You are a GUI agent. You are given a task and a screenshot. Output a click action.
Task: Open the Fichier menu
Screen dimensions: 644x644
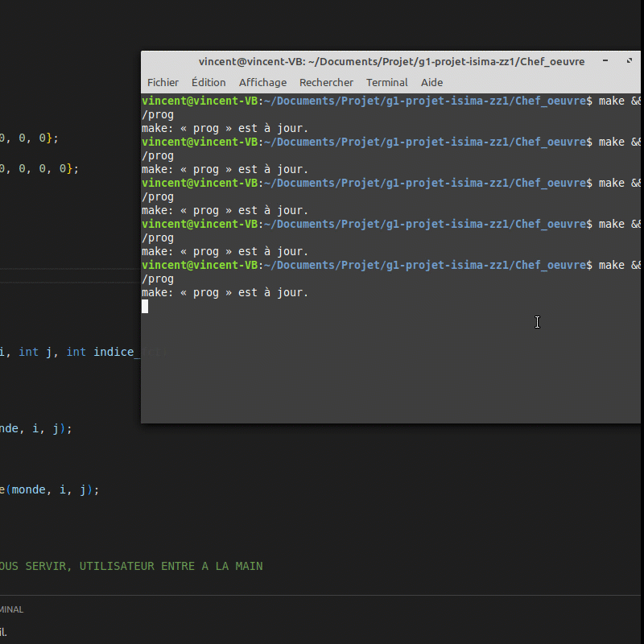click(163, 82)
